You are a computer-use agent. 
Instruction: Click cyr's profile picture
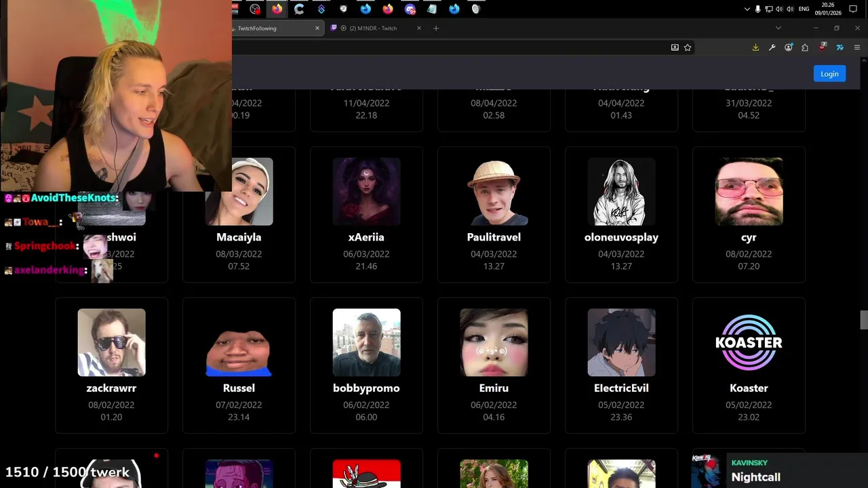[749, 192]
